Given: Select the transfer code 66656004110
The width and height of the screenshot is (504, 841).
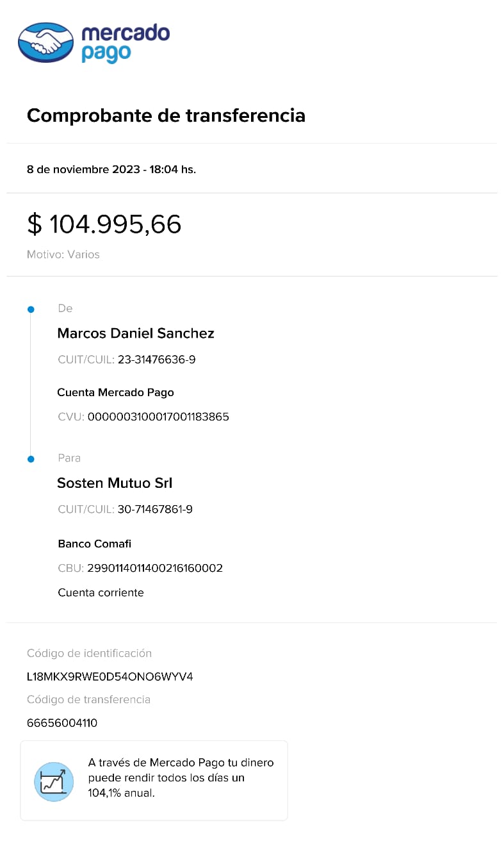Looking at the screenshot, I should tap(62, 723).
